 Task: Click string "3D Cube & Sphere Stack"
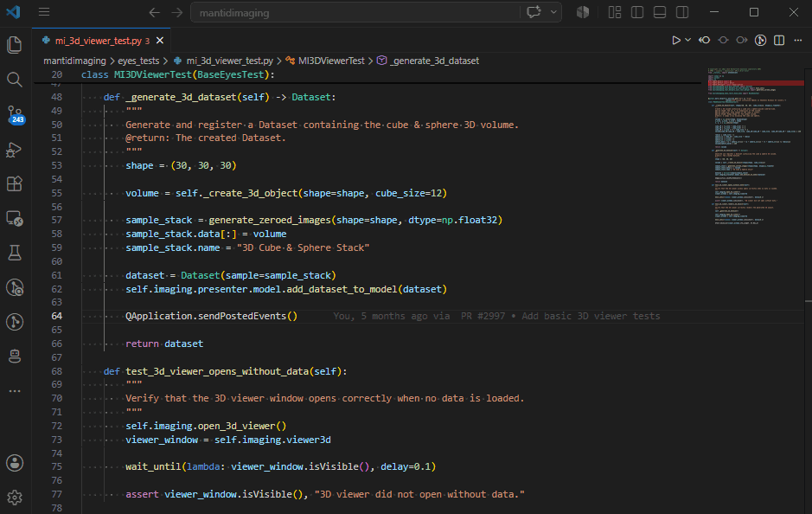[303, 247]
